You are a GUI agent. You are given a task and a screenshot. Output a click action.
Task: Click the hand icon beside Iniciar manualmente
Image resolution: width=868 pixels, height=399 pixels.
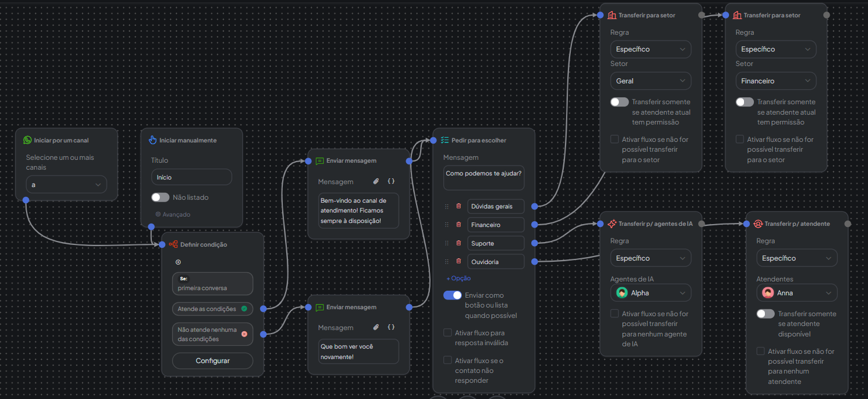coord(153,140)
